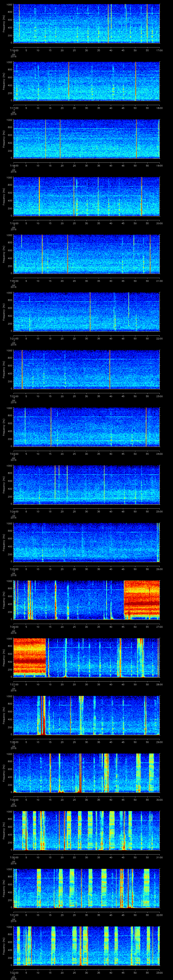The width and height of the screenshot is (173, 980).
Task: Click the 7:26:00 start time label
Action: (x=14, y=627)
